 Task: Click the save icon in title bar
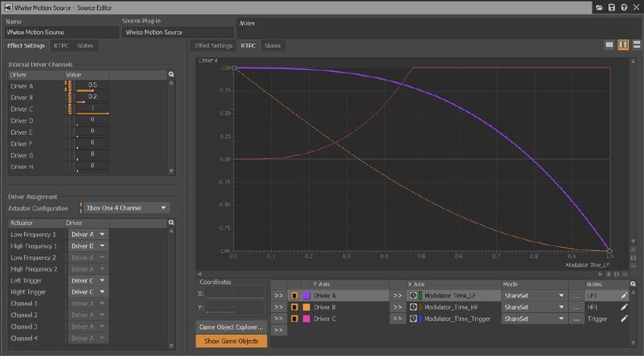(611, 7)
